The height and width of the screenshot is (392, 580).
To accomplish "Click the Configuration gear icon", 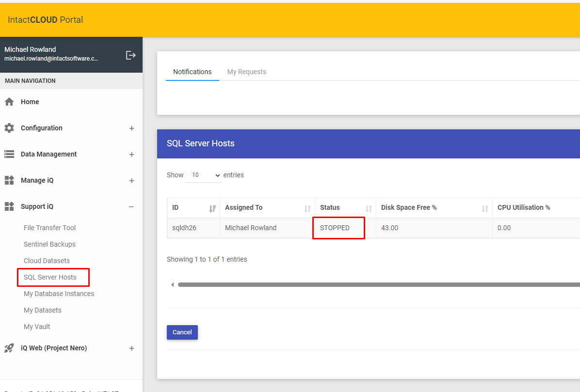I will pyautogui.click(x=9, y=127).
